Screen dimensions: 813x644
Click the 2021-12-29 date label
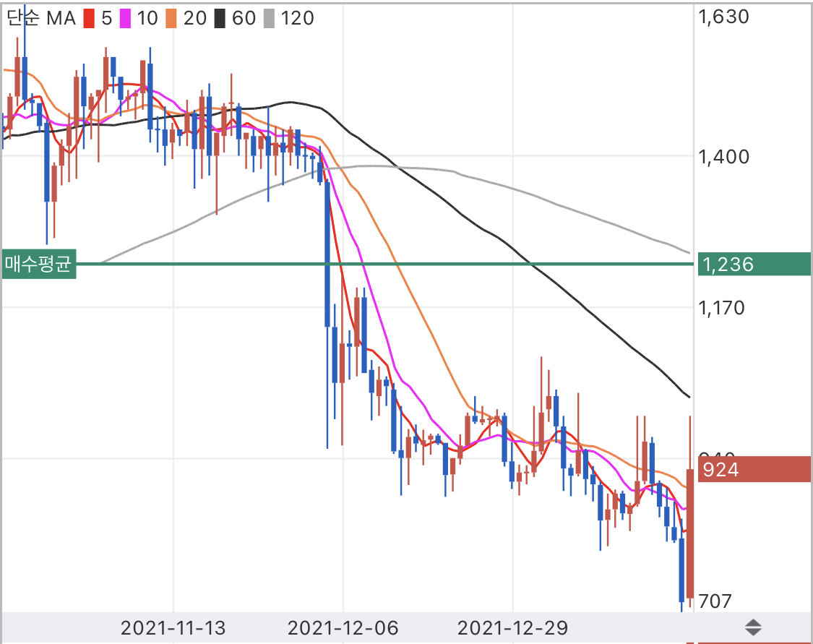pyautogui.click(x=513, y=628)
